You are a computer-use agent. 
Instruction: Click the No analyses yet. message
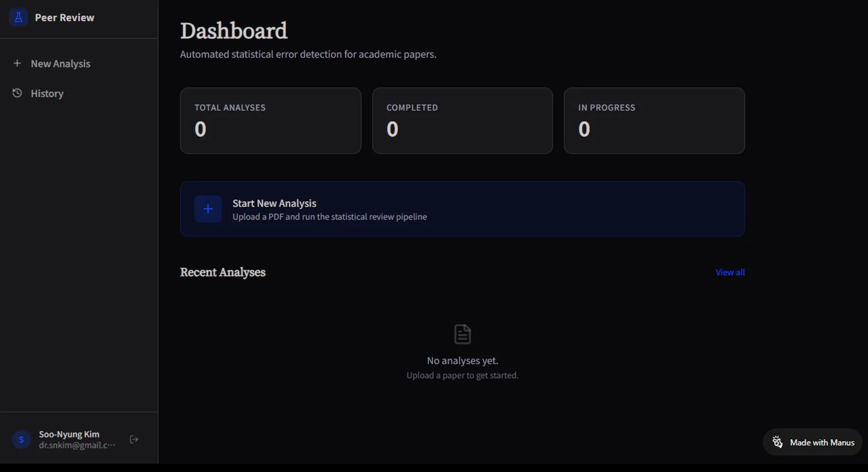463,361
